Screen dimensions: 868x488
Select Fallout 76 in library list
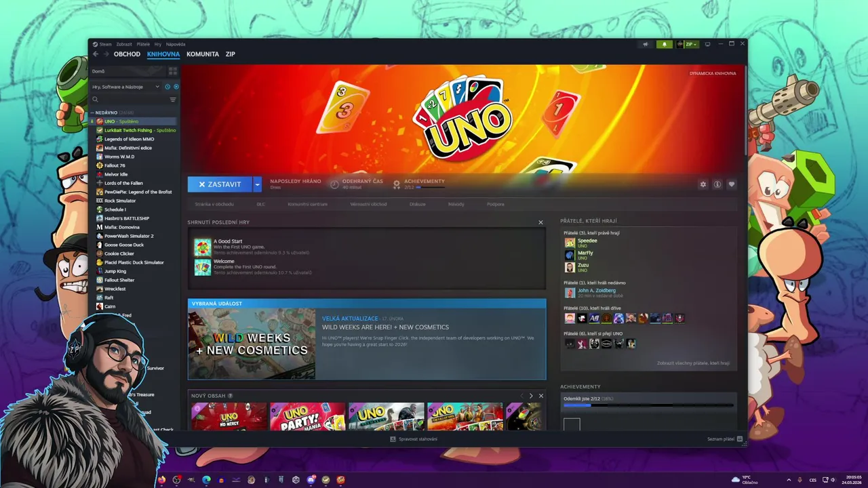(115, 165)
